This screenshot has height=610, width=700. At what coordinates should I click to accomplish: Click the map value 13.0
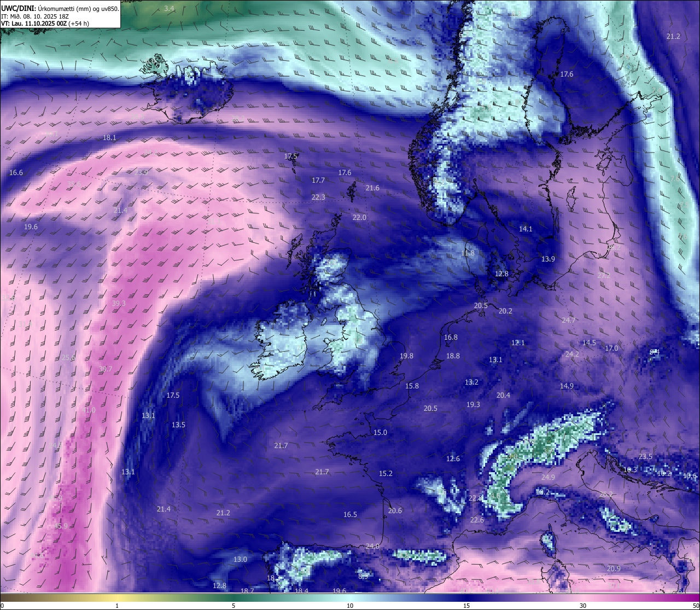coord(240,560)
